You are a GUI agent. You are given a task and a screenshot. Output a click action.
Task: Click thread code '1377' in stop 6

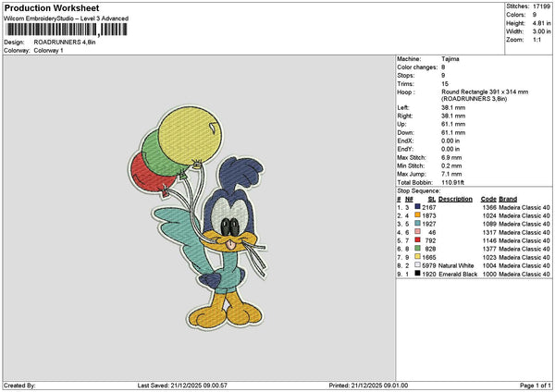[x=489, y=249]
